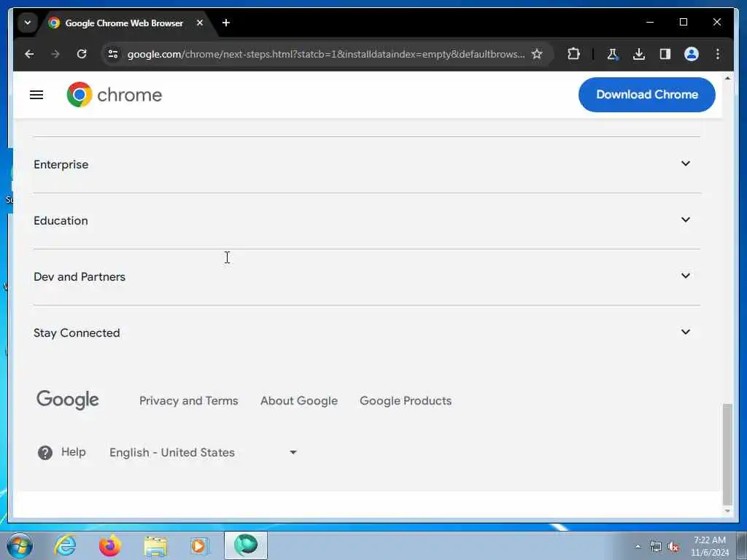Open the profile avatar menu
Image resolution: width=747 pixels, height=560 pixels.
[692, 54]
